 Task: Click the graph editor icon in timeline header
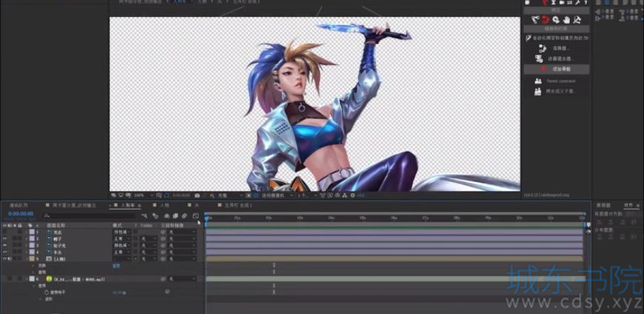tap(195, 216)
